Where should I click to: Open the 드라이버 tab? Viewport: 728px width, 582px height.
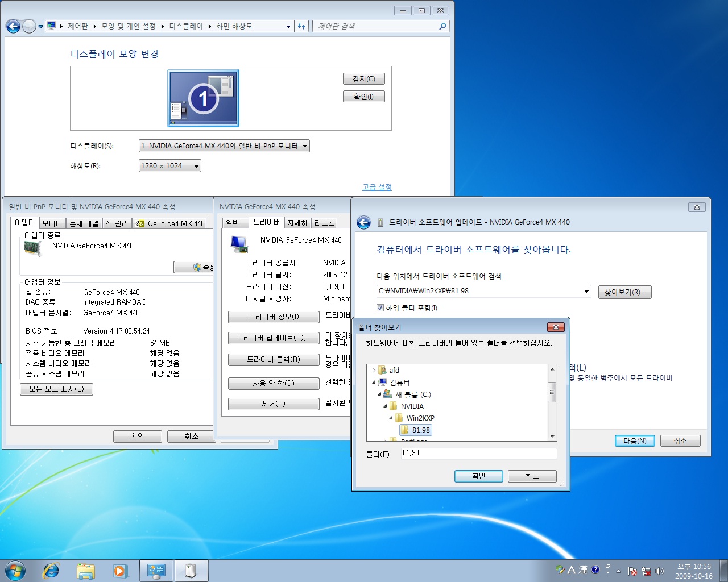266,222
